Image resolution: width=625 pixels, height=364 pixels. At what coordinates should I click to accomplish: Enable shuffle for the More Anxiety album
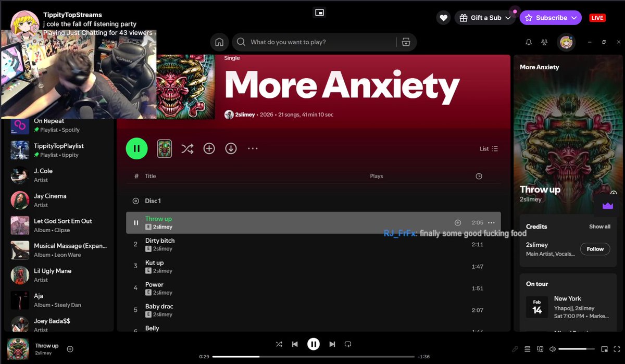[187, 149]
